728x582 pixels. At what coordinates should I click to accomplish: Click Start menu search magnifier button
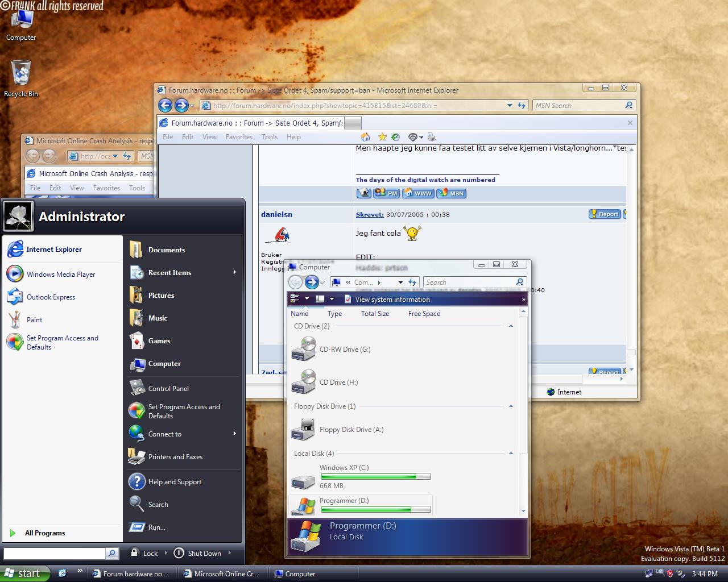click(x=112, y=553)
